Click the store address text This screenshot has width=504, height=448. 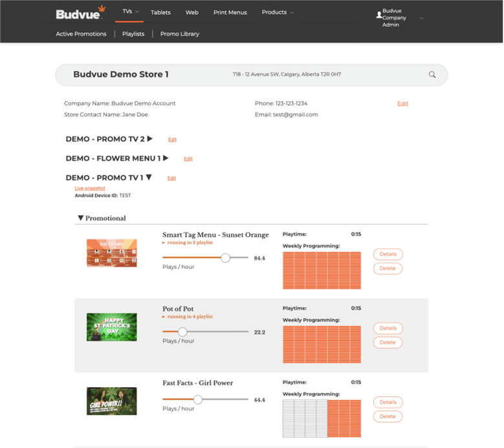click(287, 74)
